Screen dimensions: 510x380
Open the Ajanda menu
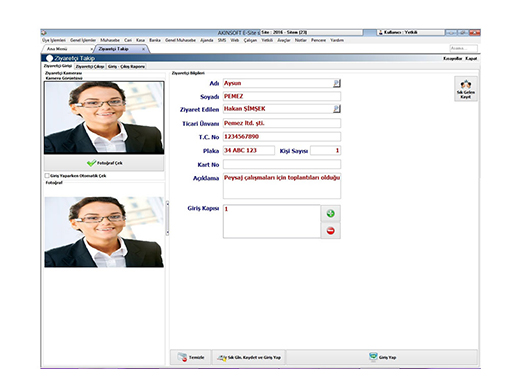coord(207,40)
